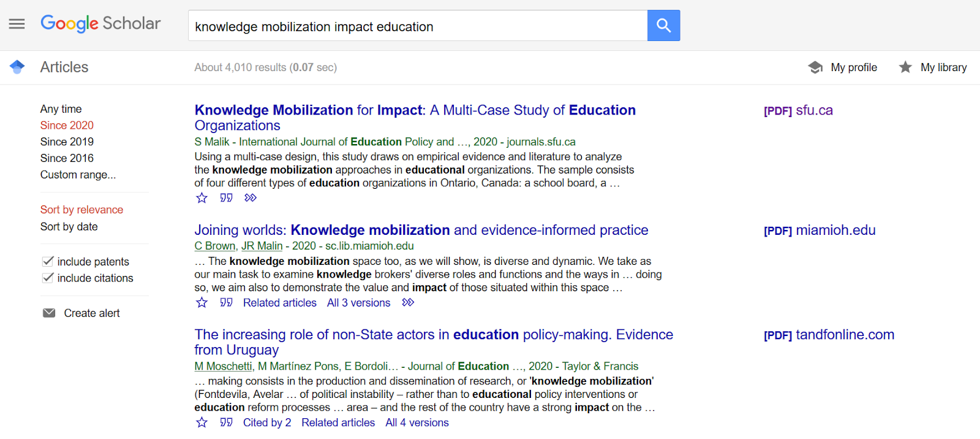Save the S Malik article with star icon

pos(202,198)
